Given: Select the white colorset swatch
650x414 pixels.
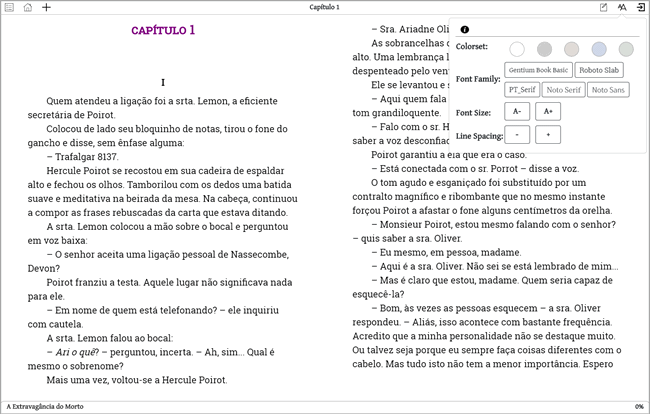Looking at the screenshot, I should 517,49.
